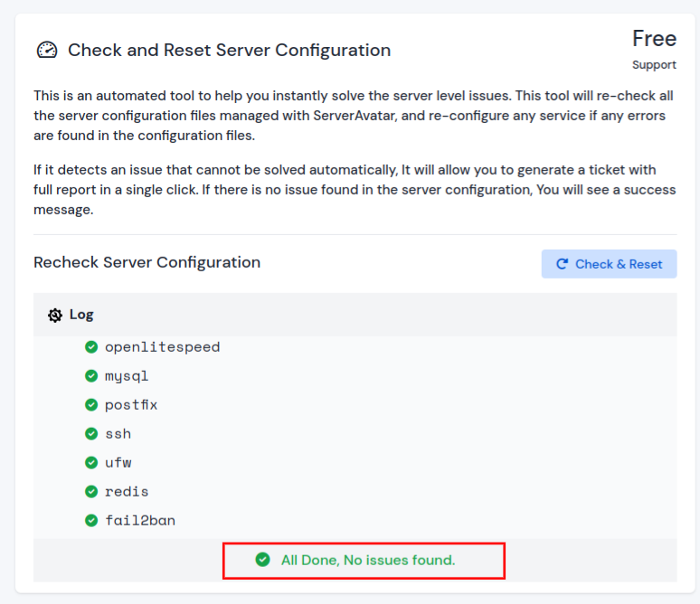The height and width of the screenshot is (604, 700).
Task: Click the green checkmark next to fail2ban
Action: [x=91, y=521]
